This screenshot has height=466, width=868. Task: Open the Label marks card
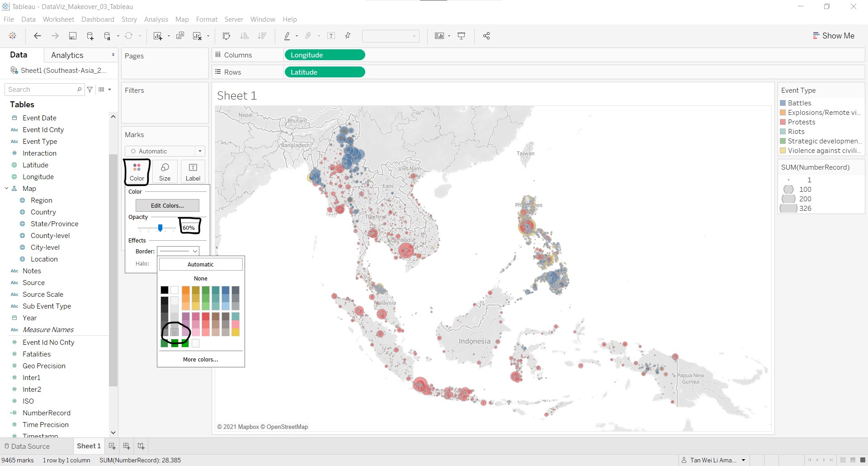[193, 172]
